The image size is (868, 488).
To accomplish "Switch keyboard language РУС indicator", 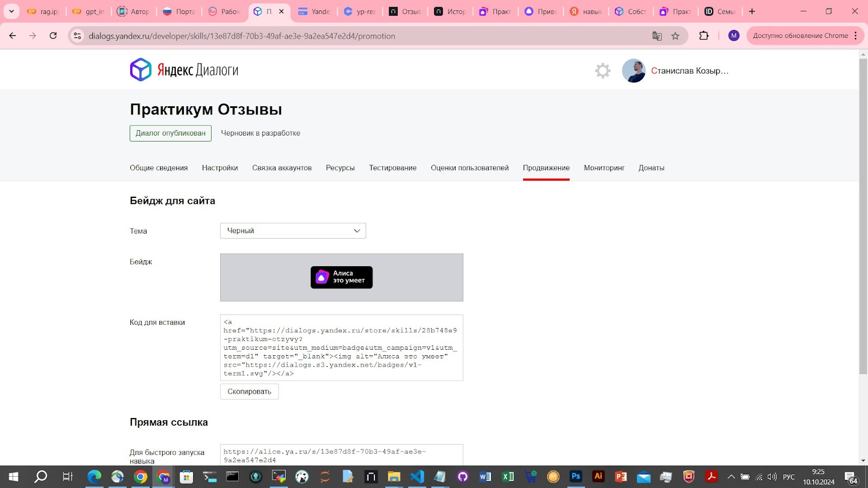I will pyautogui.click(x=789, y=477).
